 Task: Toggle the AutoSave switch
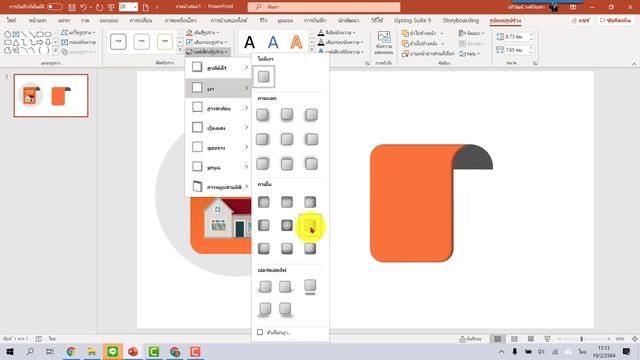tap(55, 7)
